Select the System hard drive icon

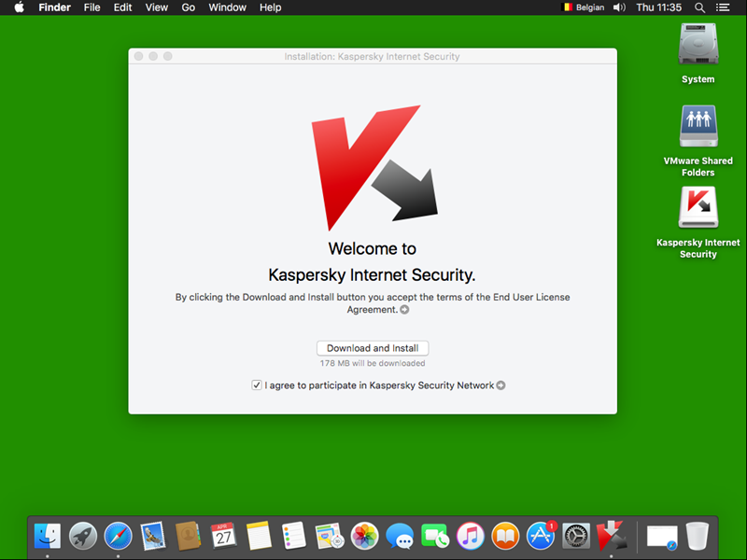click(698, 45)
